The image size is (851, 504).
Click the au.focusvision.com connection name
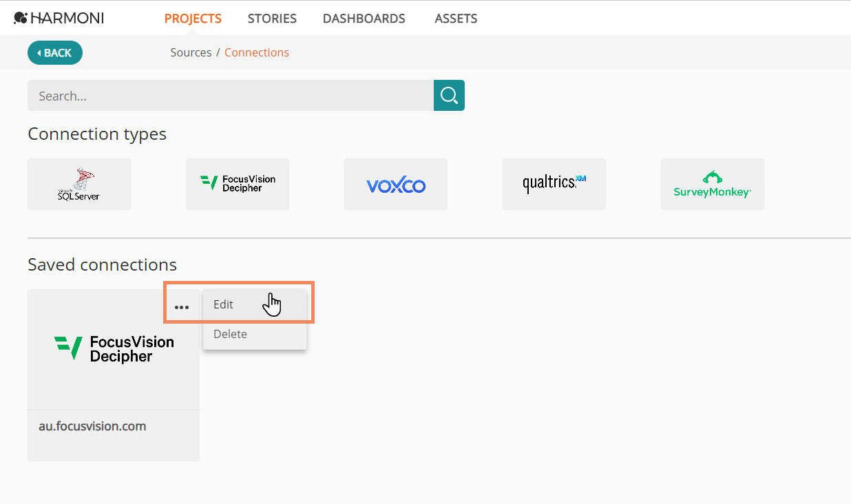coord(92,426)
